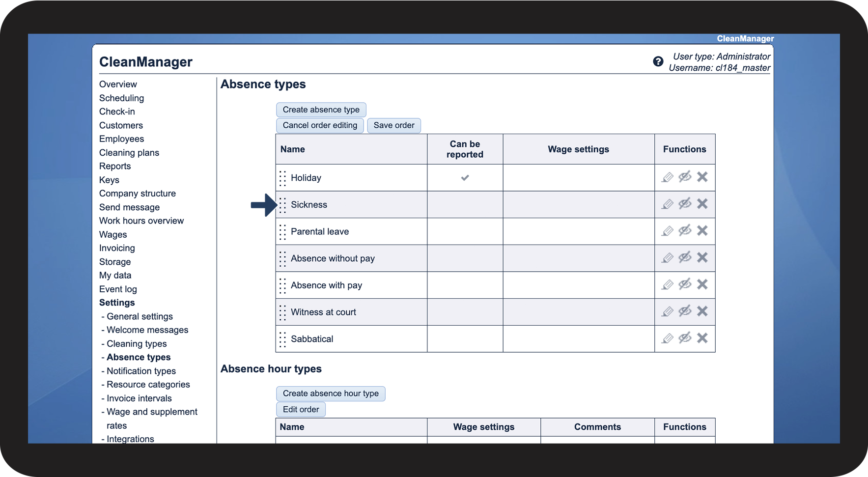The height and width of the screenshot is (477, 868).
Task: Click the help question mark icon
Action: tap(658, 61)
